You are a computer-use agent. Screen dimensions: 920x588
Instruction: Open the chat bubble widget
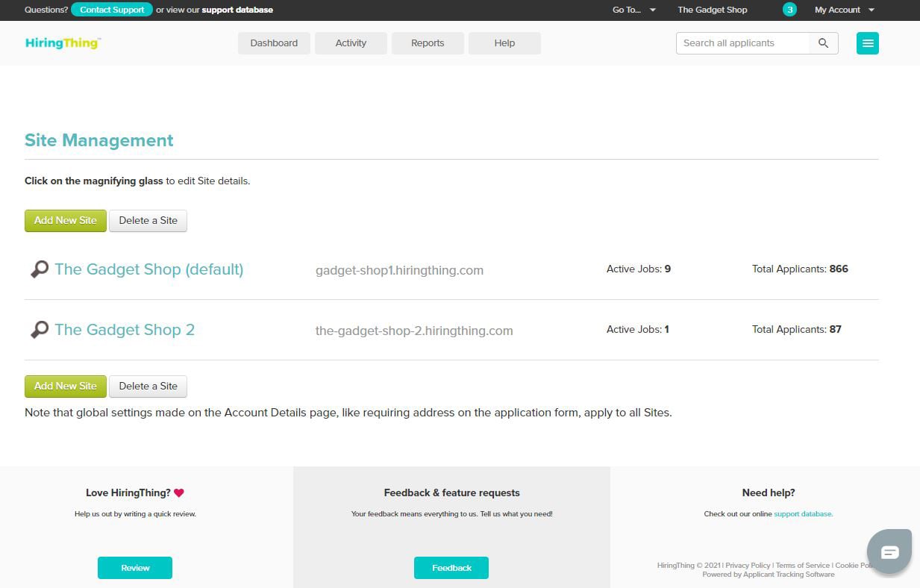pos(889,552)
